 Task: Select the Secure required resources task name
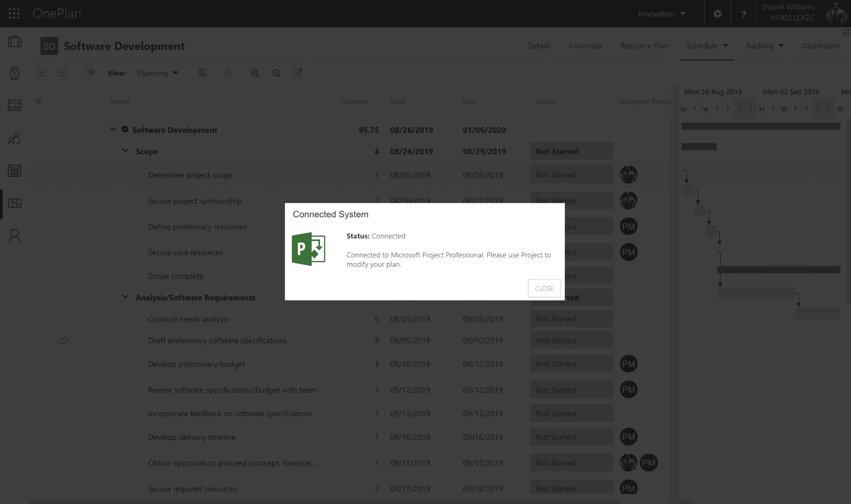click(x=192, y=489)
